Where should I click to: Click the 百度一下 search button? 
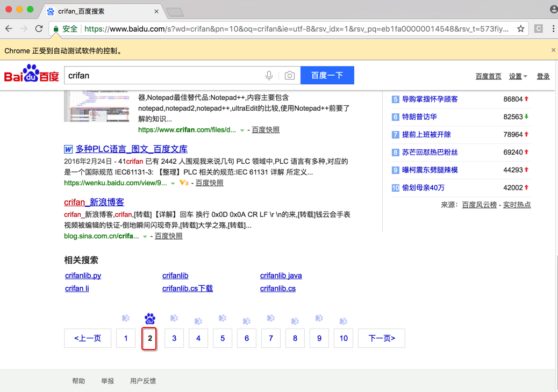(327, 75)
